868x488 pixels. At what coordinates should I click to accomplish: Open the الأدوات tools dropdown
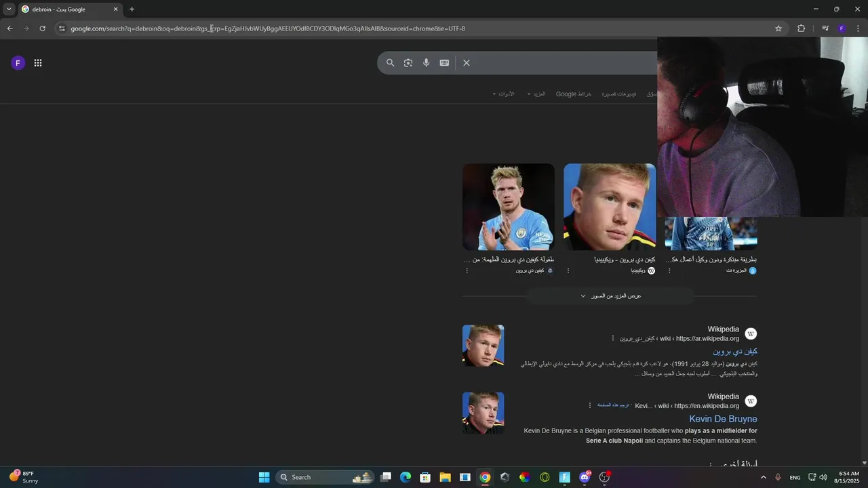(x=503, y=94)
